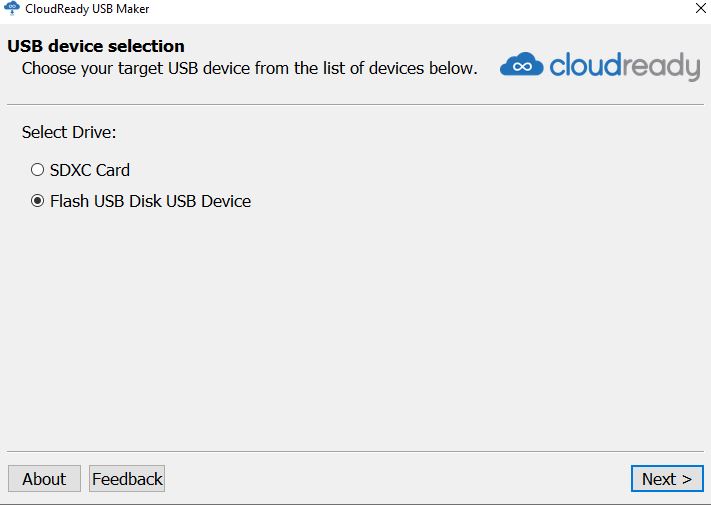Click empty title bar area beside the title
Image resolution: width=711 pixels, height=505 pixels.
(400, 9)
